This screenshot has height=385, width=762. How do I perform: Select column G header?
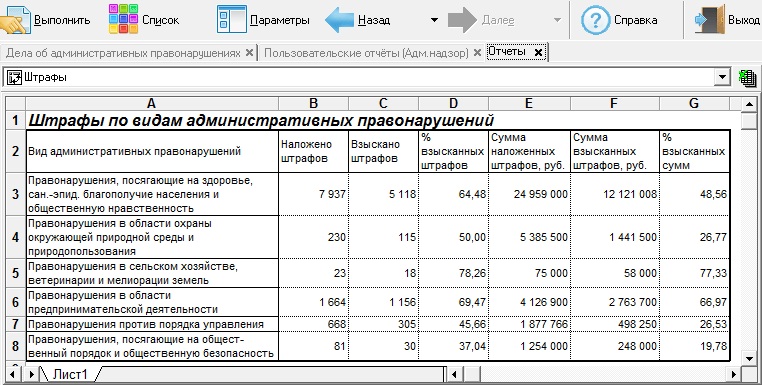[694, 103]
